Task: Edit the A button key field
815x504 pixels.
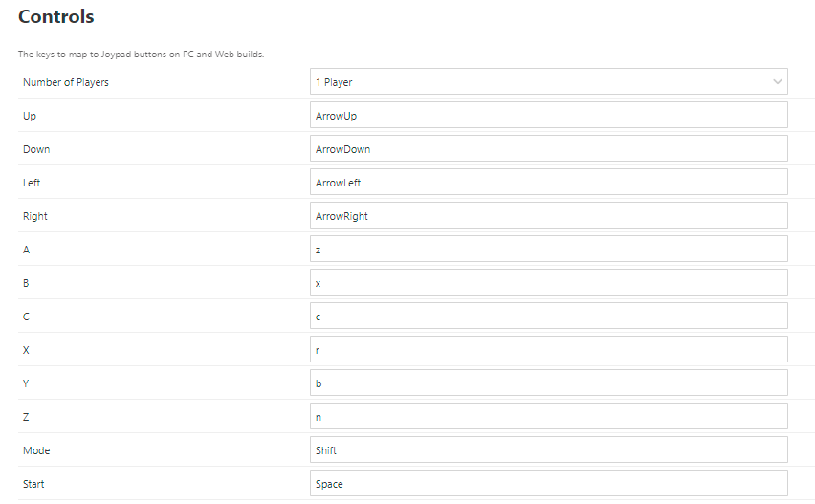Action: coord(548,250)
